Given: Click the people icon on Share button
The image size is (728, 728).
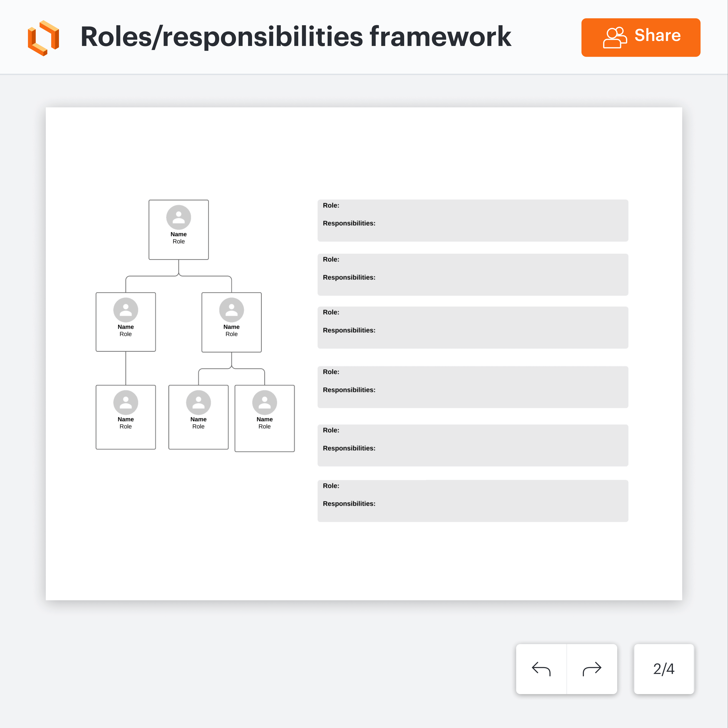Looking at the screenshot, I should (614, 37).
